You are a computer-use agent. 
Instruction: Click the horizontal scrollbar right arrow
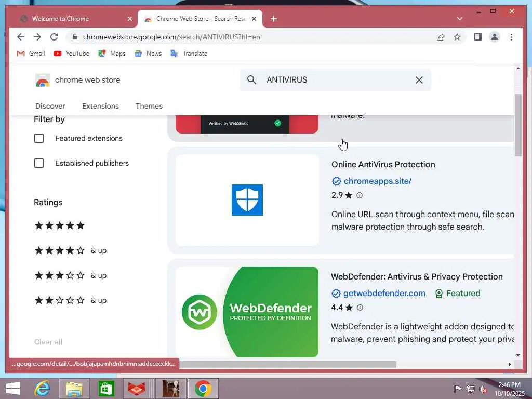click(x=509, y=364)
